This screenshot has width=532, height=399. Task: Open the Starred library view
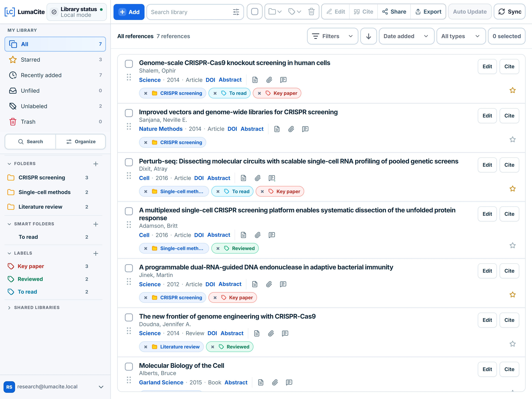[x=55, y=60]
